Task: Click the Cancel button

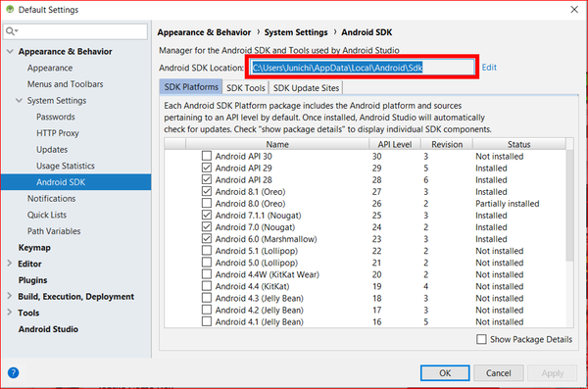Action: 499,373
